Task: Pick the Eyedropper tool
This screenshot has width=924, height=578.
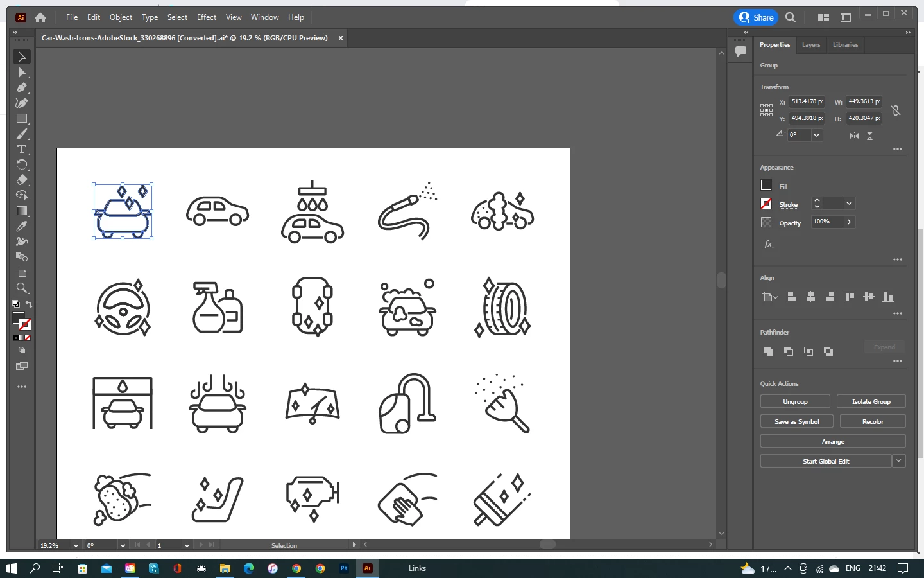Action: click(x=22, y=227)
